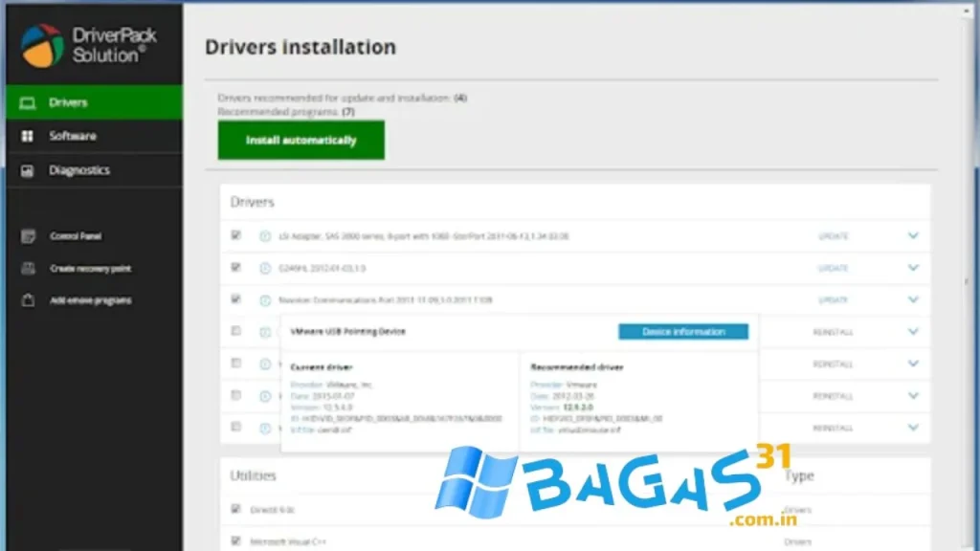Click the Diagnostics sidebar icon
The height and width of the screenshot is (551, 980).
(27, 170)
